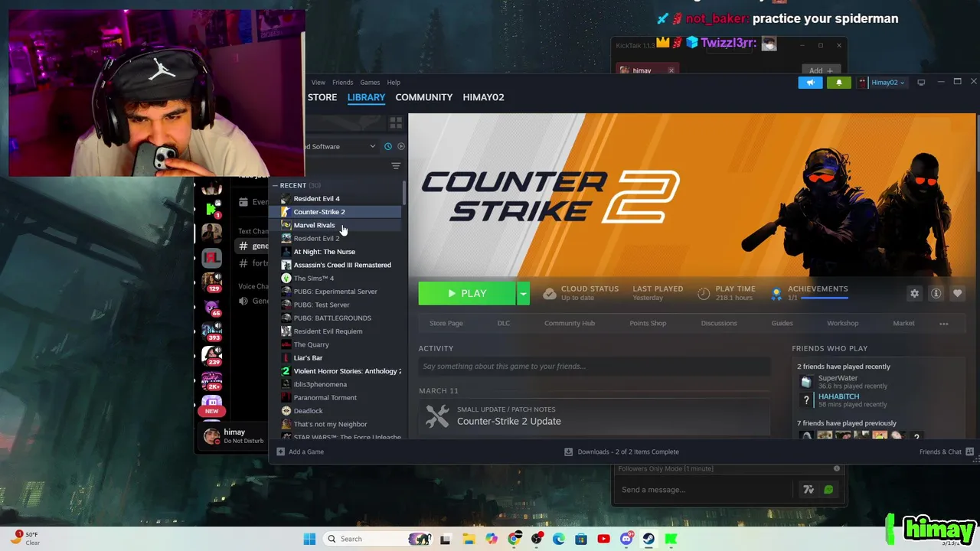Click the activity 'Say something' input field
The image size is (980, 551).
point(594,367)
